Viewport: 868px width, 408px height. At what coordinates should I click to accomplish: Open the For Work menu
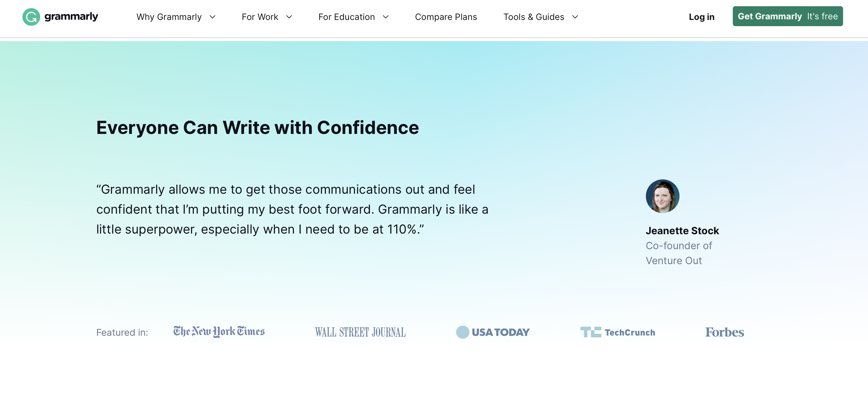(260, 17)
